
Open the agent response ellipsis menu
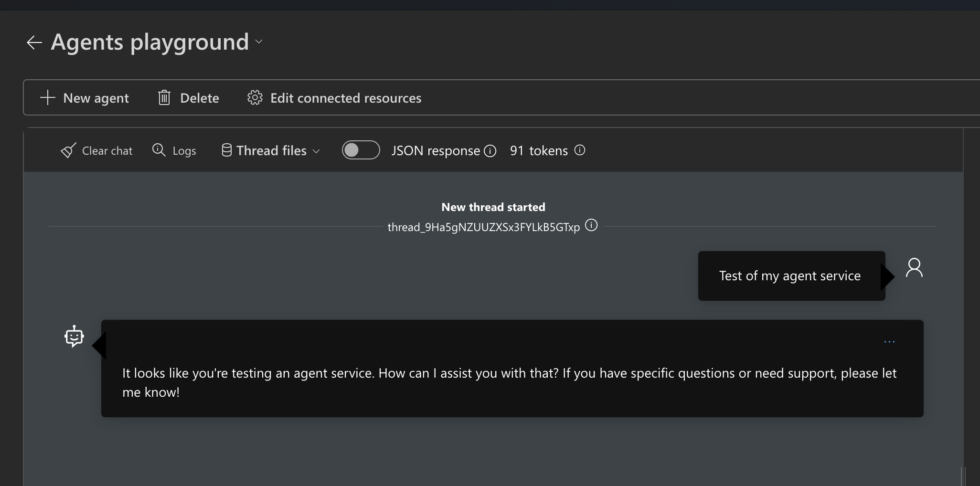tap(889, 342)
